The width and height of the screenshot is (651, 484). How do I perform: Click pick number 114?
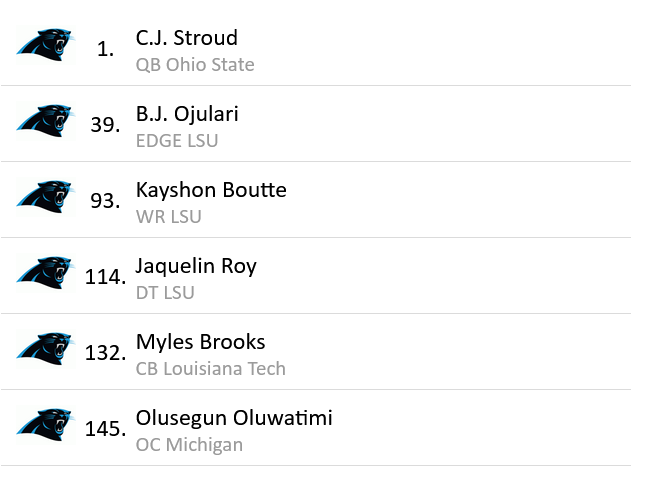coord(105,277)
